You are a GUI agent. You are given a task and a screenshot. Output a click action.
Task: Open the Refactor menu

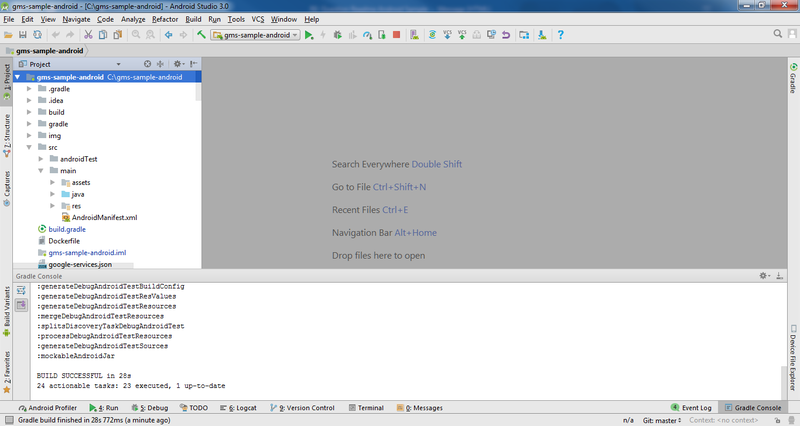(165, 19)
